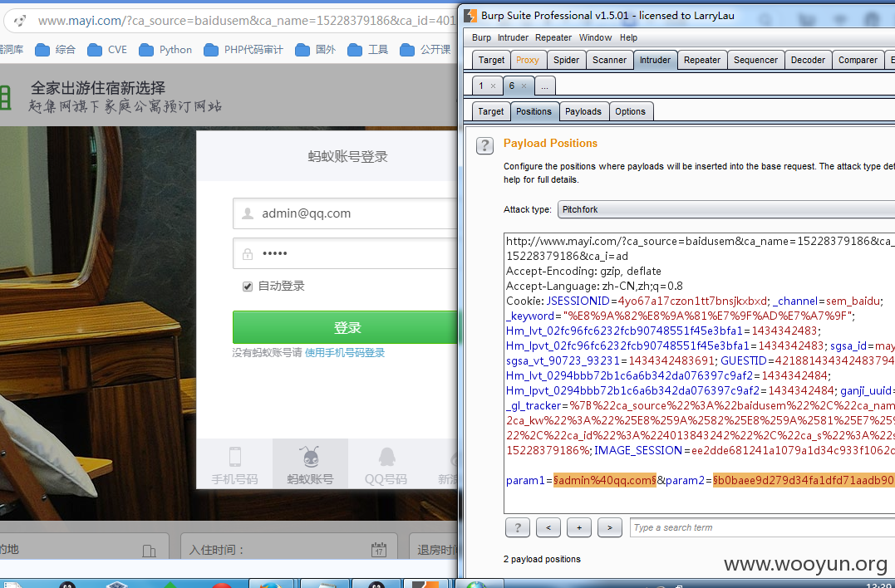Click the Burp Suite icon in the taskbar
The image size is (895, 588).
425,584
